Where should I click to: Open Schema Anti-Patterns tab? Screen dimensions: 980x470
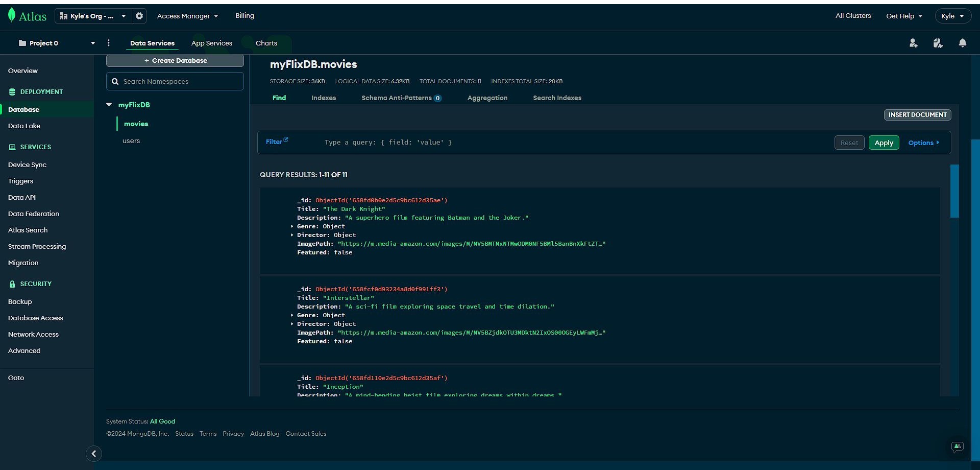point(401,98)
